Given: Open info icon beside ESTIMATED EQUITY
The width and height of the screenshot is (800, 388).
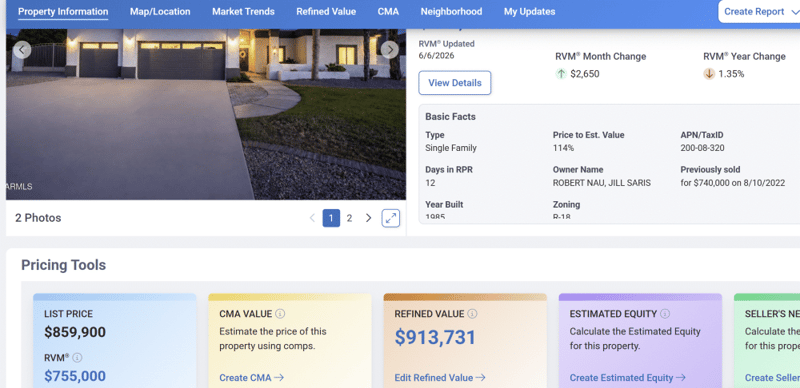Looking at the screenshot, I should [665, 313].
